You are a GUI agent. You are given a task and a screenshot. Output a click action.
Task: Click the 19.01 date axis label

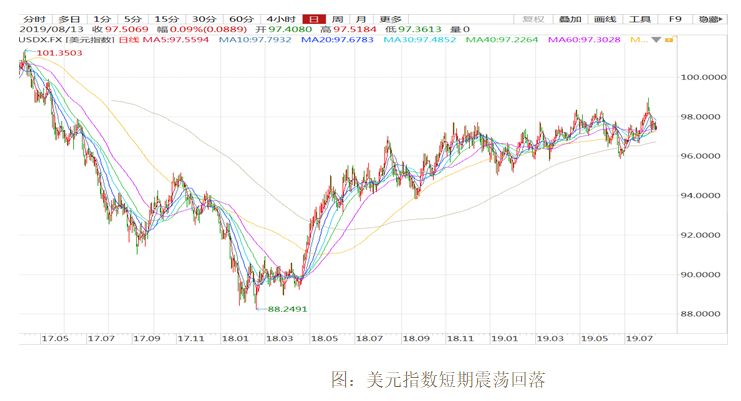coord(504,339)
